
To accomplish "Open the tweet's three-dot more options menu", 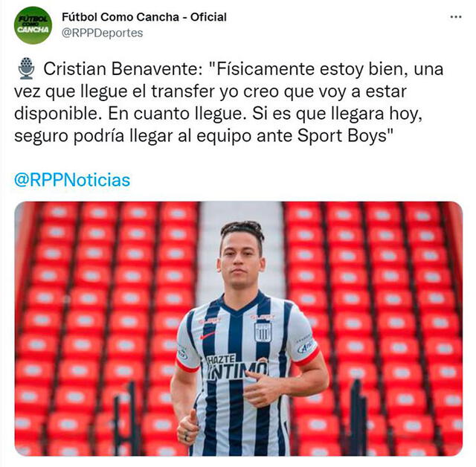I will click(456, 17).
